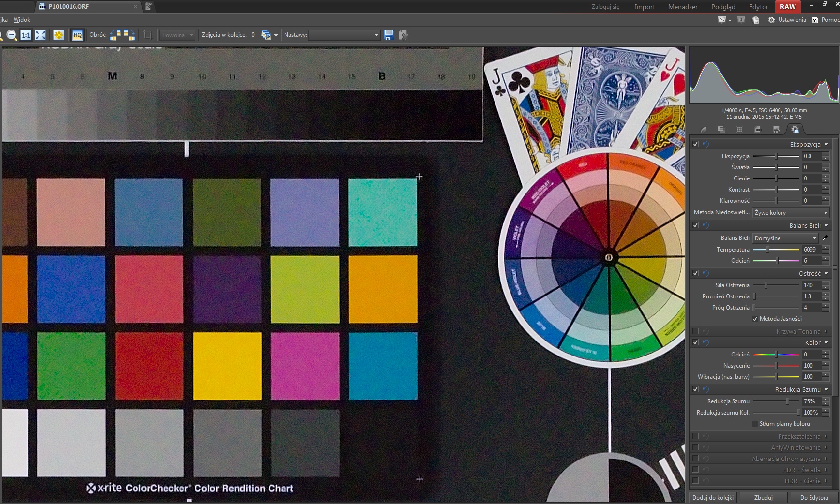Image resolution: width=840 pixels, height=504 pixels.
Task: Select the crop tool icon
Action: pyautogui.click(x=148, y=35)
